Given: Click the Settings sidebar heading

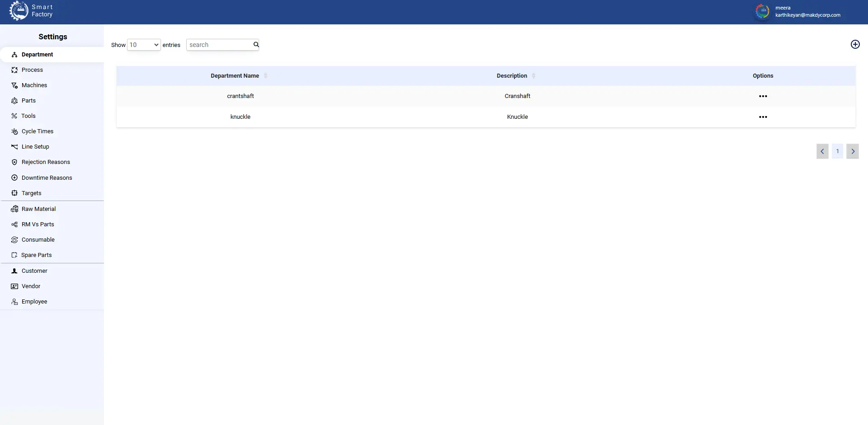Looking at the screenshot, I should pyautogui.click(x=53, y=37).
